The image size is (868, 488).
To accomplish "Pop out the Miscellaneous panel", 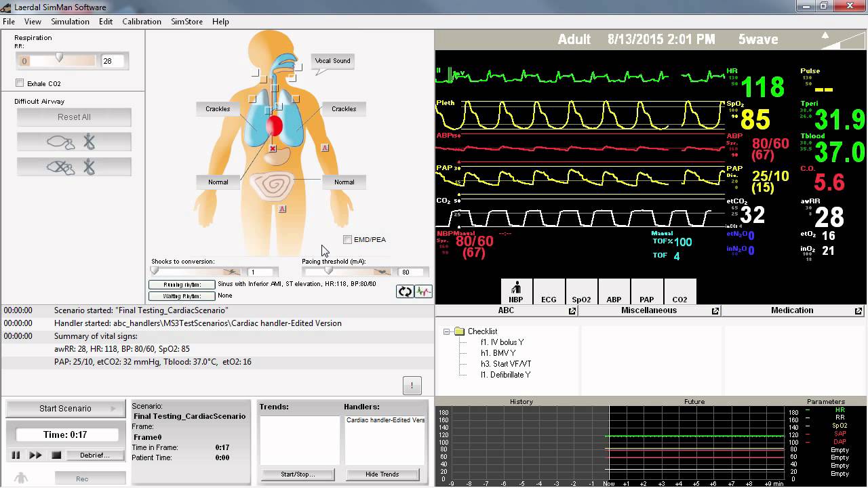I will pos(715,311).
